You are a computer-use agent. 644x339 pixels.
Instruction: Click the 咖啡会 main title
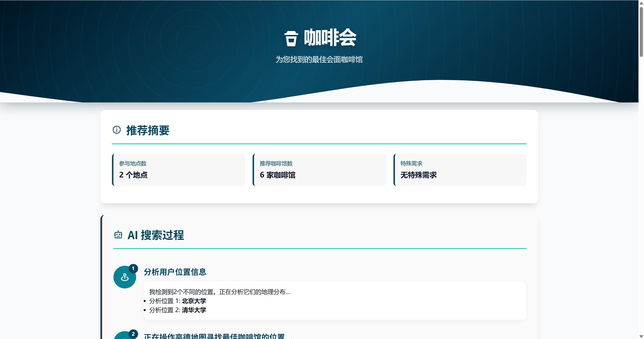[330, 38]
